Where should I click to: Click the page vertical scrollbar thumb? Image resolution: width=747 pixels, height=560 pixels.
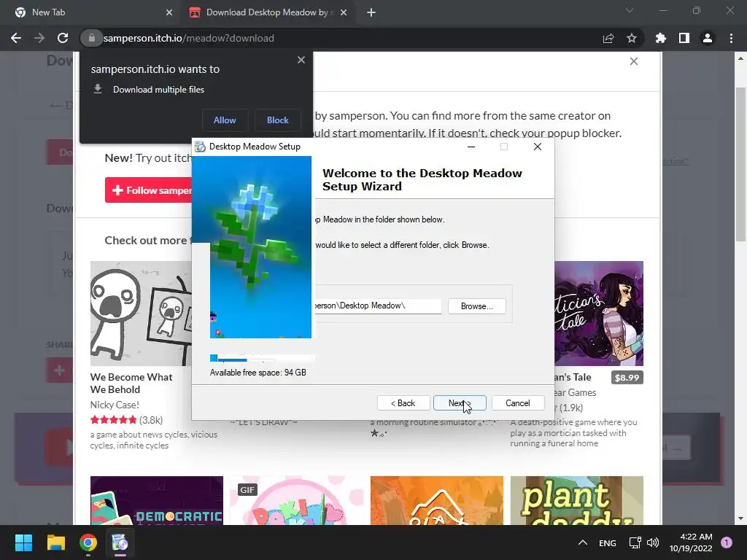tap(740, 164)
